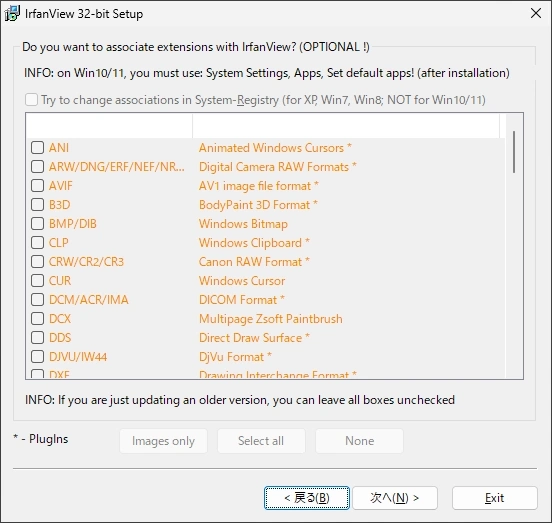Select 'Canon RAW Format' text
The image size is (552, 523).
[x=254, y=262]
